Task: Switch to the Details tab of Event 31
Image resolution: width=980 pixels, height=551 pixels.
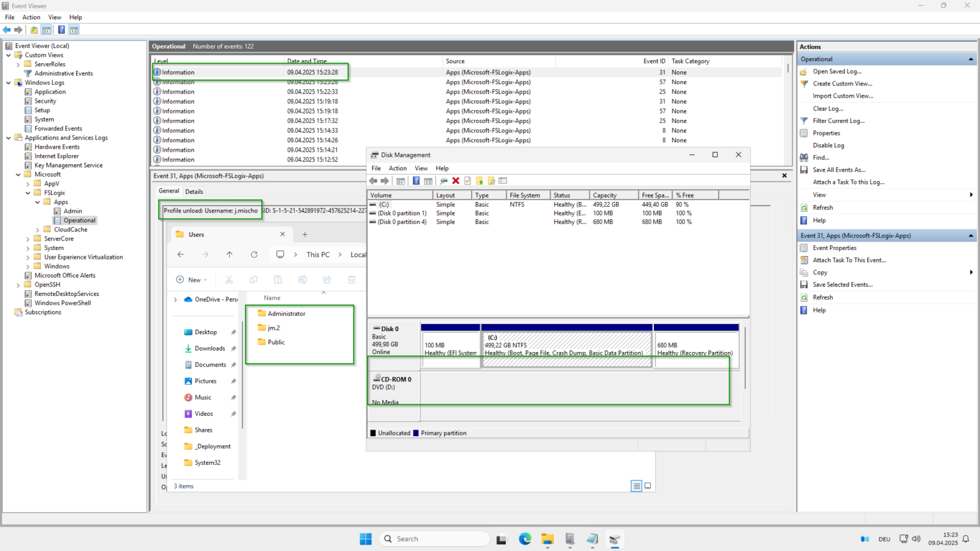Action: [194, 191]
